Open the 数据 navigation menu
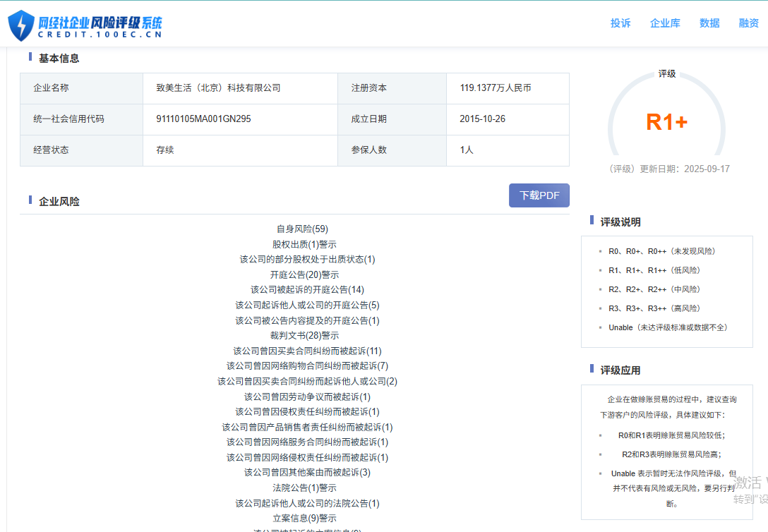The width and height of the screenshot is (768, 532). coord(709,23)
